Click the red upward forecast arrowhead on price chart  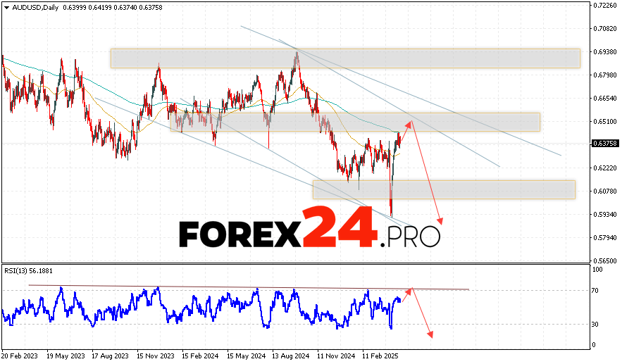pyautogui.click(x=411, y=123)
